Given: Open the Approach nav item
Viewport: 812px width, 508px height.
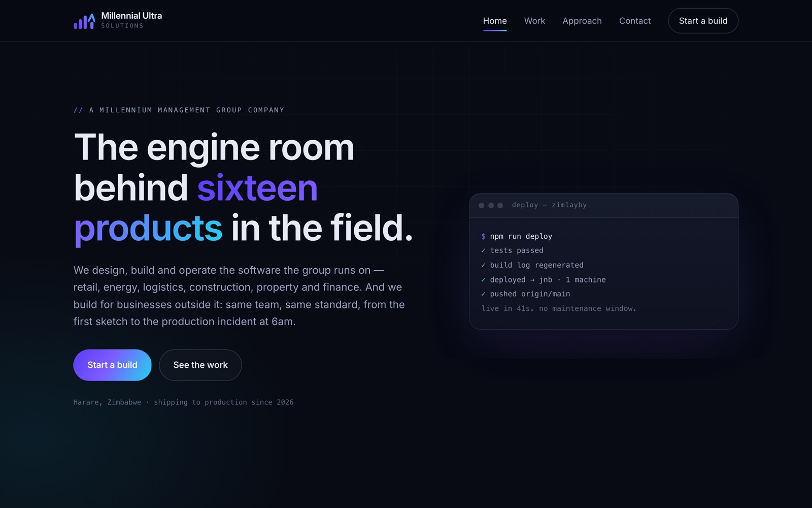Looking at the screenshot, I should 582,21.
